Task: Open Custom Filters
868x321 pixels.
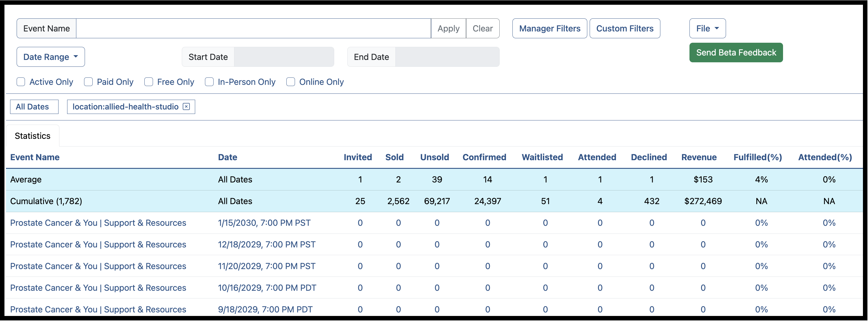Action: (625, 28)
